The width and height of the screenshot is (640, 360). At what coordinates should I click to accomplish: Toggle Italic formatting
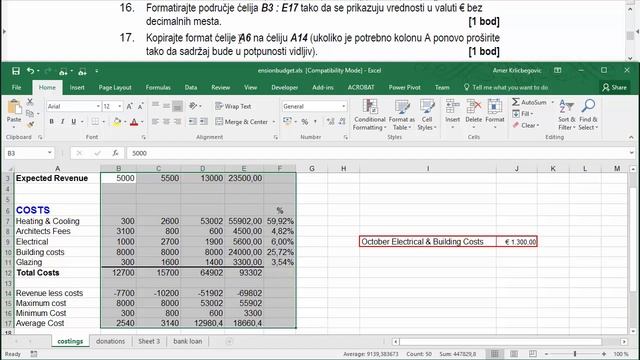coord(62,122)
